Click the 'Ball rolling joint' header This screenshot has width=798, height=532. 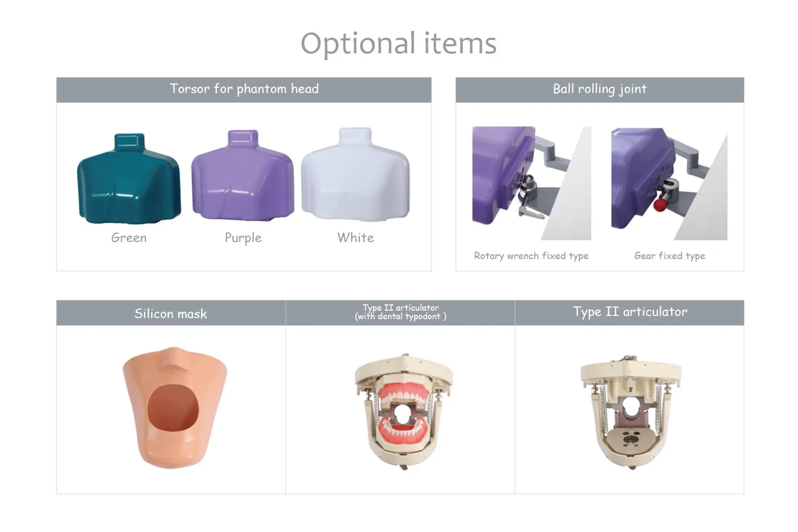click(600, 89)
